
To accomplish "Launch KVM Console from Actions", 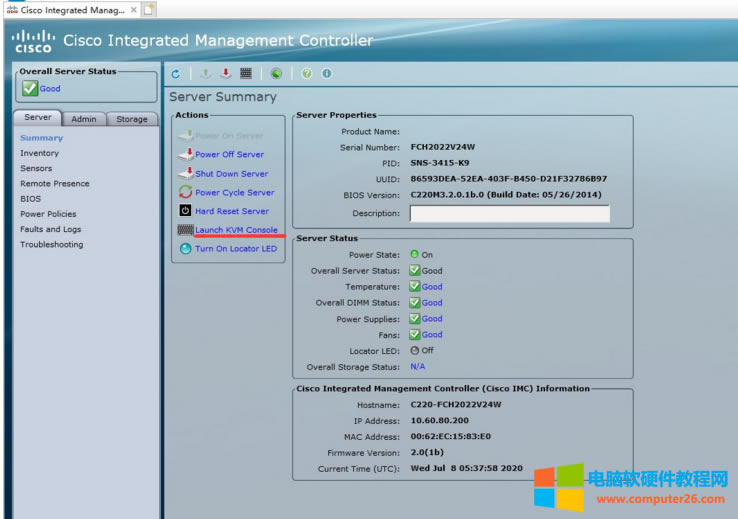I will [x=236, y=230].
